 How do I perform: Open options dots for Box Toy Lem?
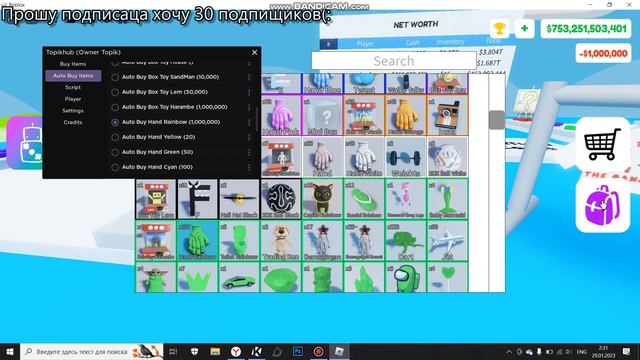tap(249, 92)
